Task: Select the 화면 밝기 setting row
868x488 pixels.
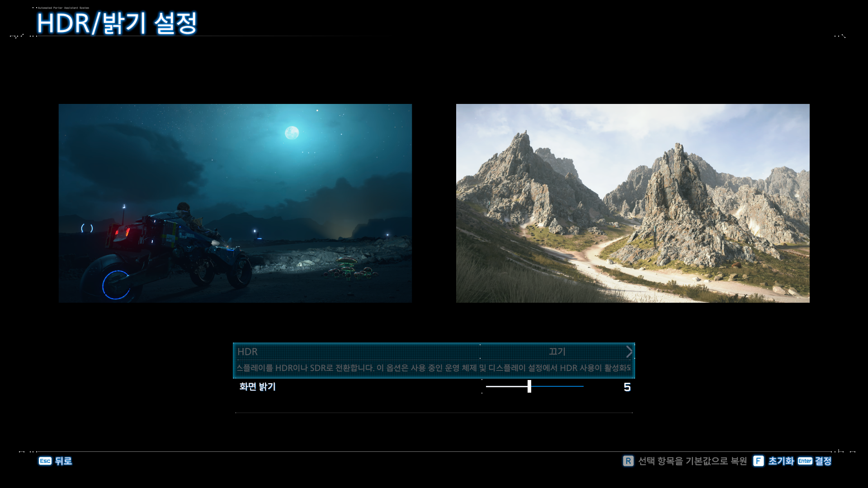Action: coord(434,387)
